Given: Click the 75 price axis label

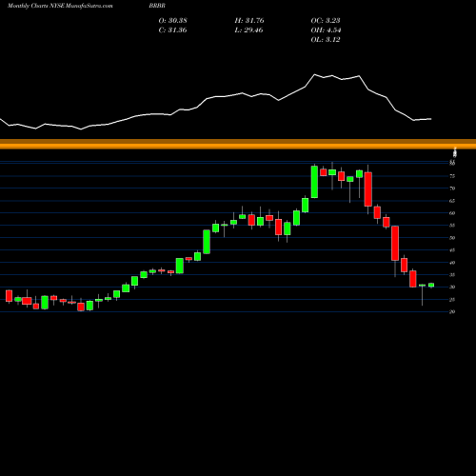Looking at the screenshot, I should [x=452, y=176].
